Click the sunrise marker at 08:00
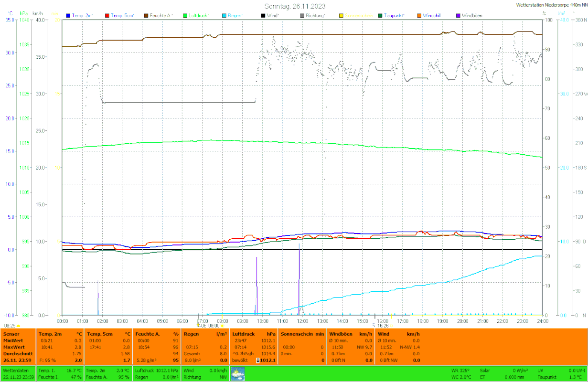This screenshot has height=382, width=588. (x=222, y=326)
